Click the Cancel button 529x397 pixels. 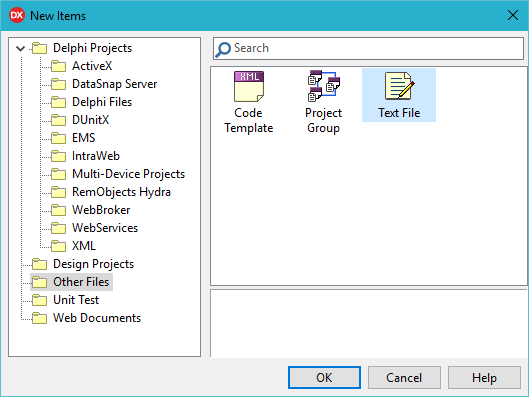tap(404, 377)
